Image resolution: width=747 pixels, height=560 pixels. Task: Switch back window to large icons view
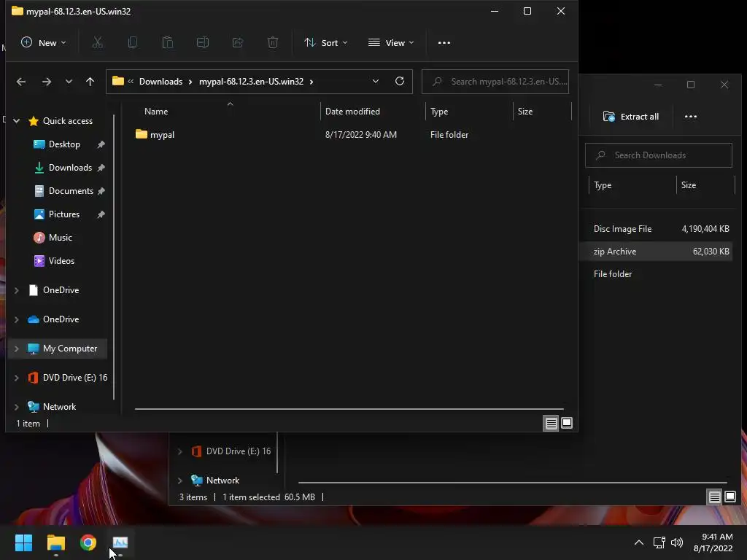point(729,497)
